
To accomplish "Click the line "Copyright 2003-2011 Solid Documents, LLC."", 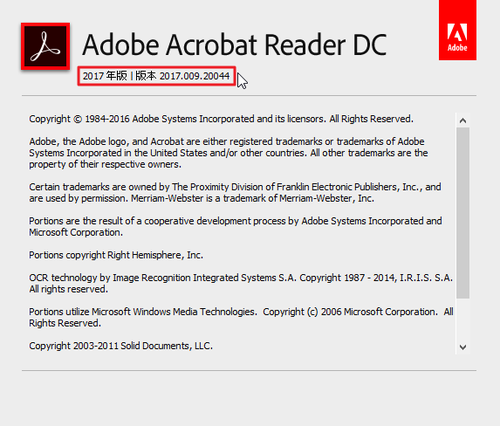I will click(x=121, y=346).
